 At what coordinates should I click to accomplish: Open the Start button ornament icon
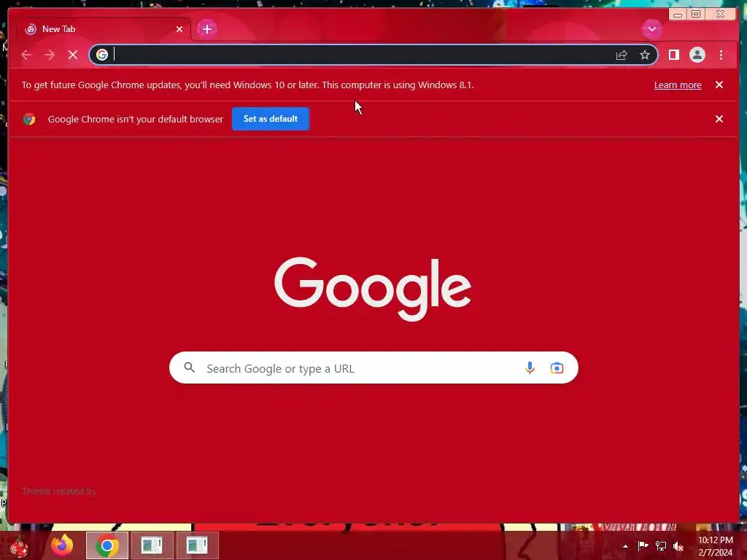[x=19, y=545]
